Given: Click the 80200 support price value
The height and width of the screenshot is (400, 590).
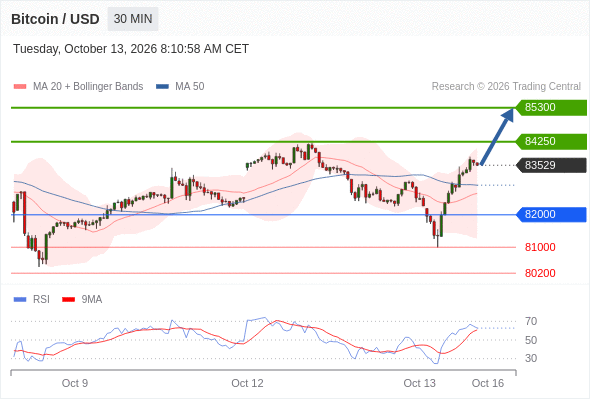Looking at the screenshot, I should click(540, 273).
